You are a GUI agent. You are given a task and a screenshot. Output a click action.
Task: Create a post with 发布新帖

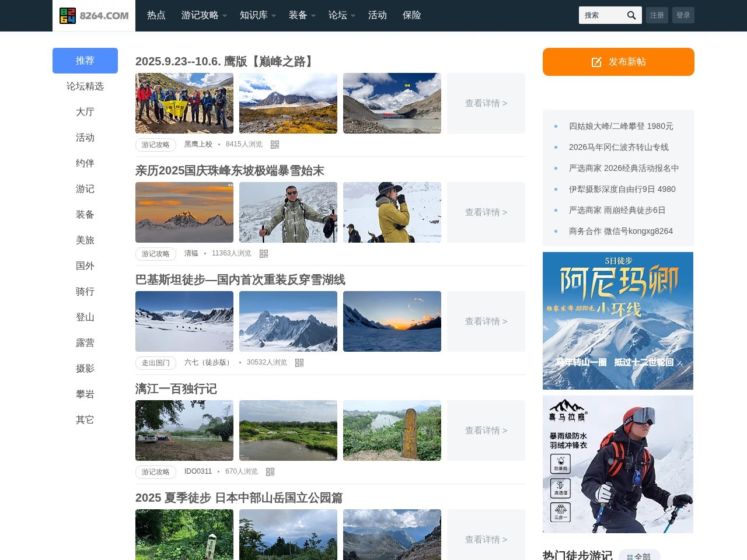[619, 62]
